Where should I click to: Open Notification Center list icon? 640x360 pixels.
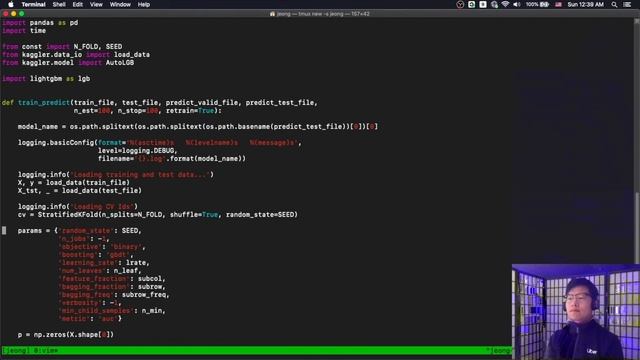click(x=627, y=4)
